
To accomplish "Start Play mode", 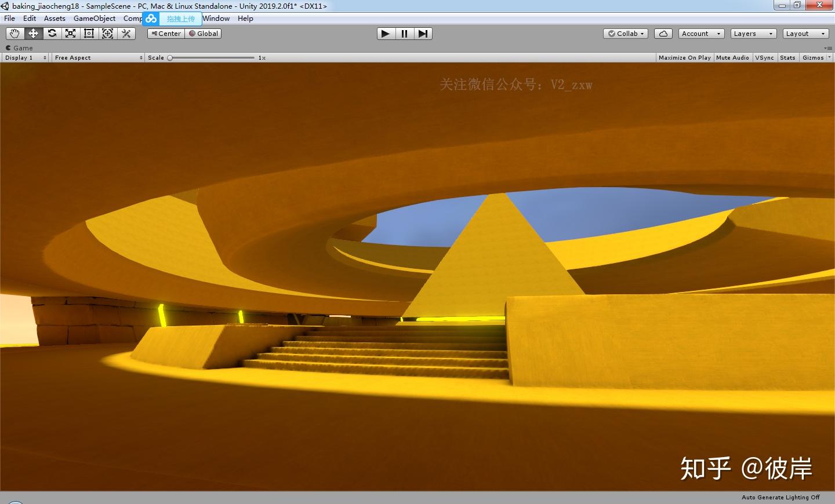I will tap(386, 34).
